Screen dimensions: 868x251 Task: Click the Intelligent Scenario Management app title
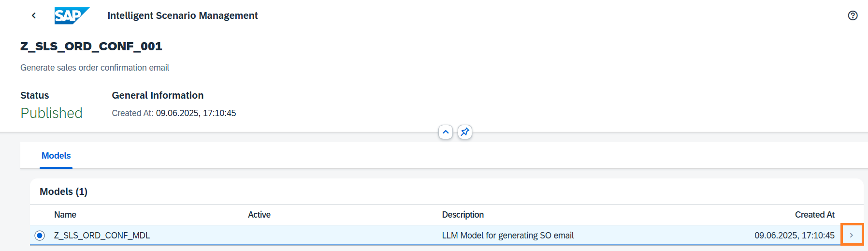point(182,15)
